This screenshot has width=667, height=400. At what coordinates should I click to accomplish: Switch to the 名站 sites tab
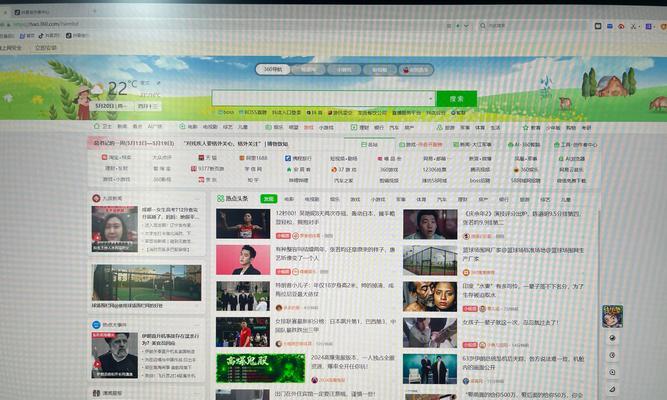pyautogui.click(x=369, y=145)
